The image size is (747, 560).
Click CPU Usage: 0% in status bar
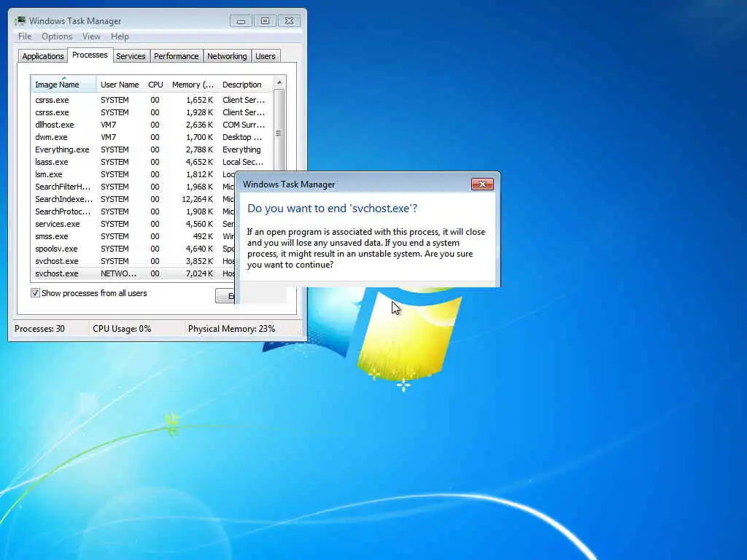(122, 329)
